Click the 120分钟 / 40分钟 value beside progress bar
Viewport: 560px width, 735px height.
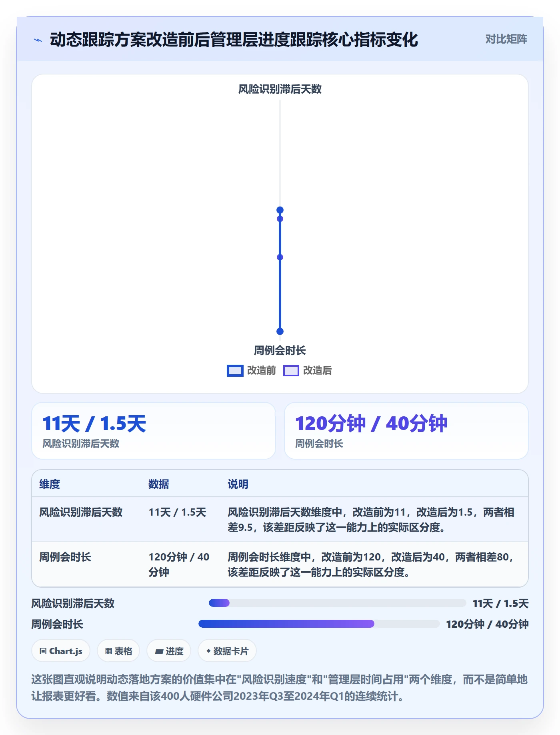click(487, 624)
